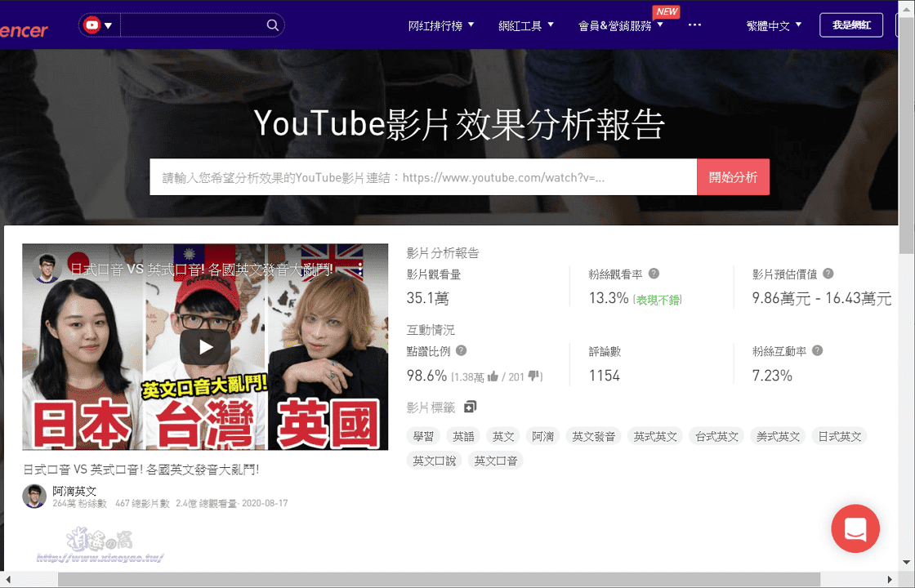Screen dimensions: 915x588
Task: Click the help icon next to 影片預估價值
Action: coord(828,274)
